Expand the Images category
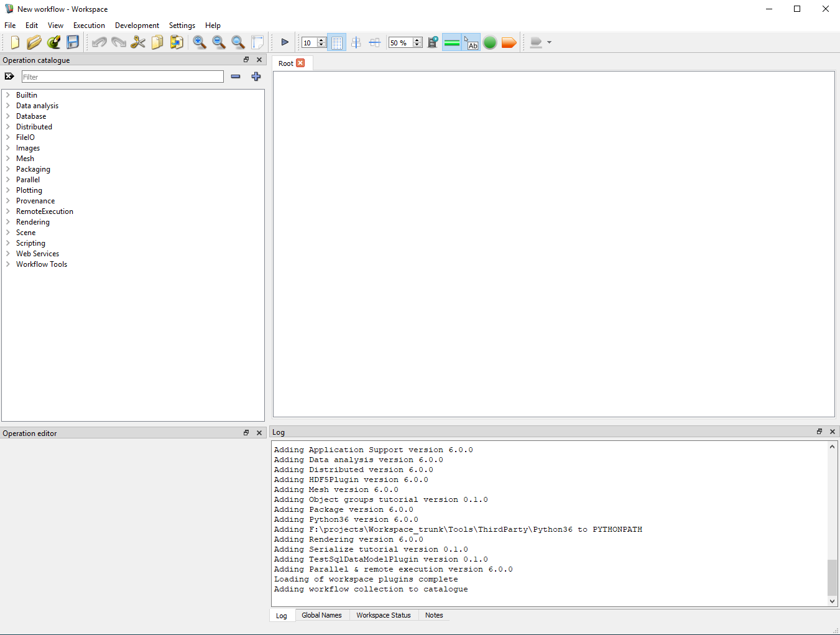Viewport: 840px width, 635px height. coord(8,148)
